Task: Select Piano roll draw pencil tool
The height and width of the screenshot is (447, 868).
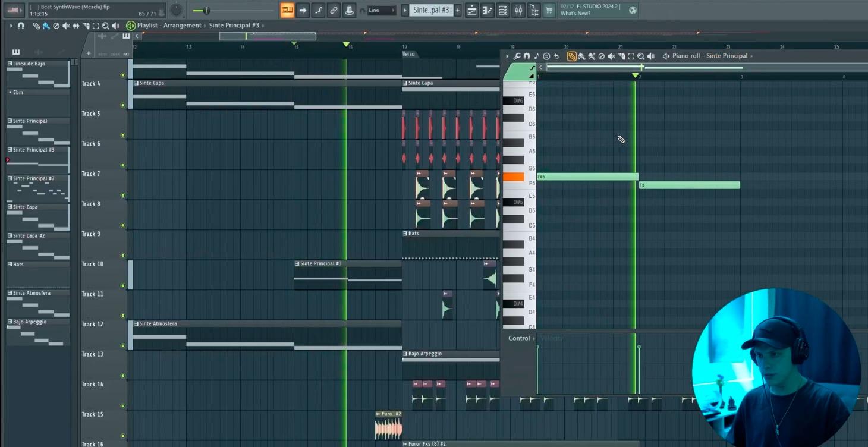Action: [x=571, y=56]
